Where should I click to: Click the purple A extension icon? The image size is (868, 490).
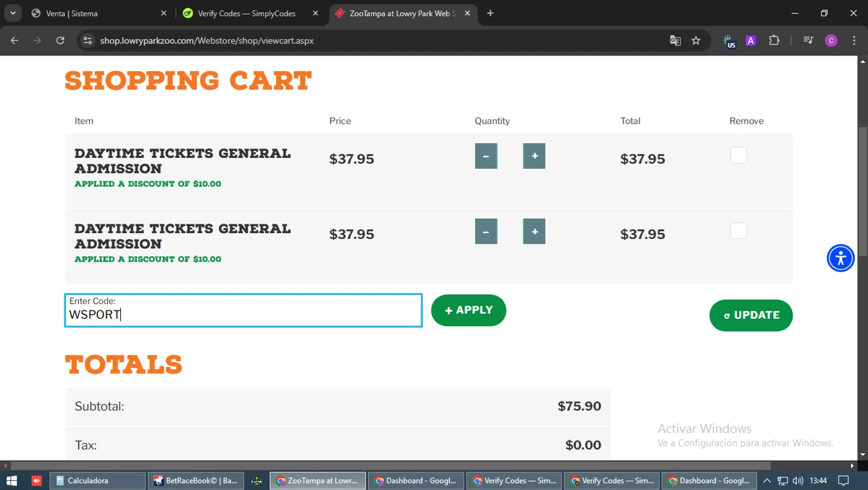pos(751,40)
